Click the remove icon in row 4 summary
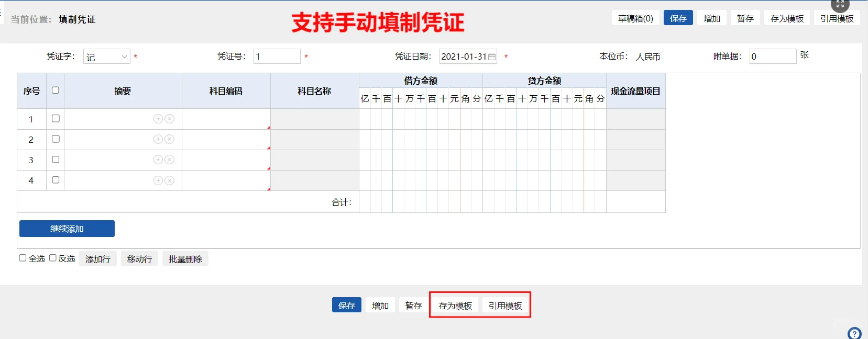This screenshot has width=868, height=339. (x=169, y=180)
